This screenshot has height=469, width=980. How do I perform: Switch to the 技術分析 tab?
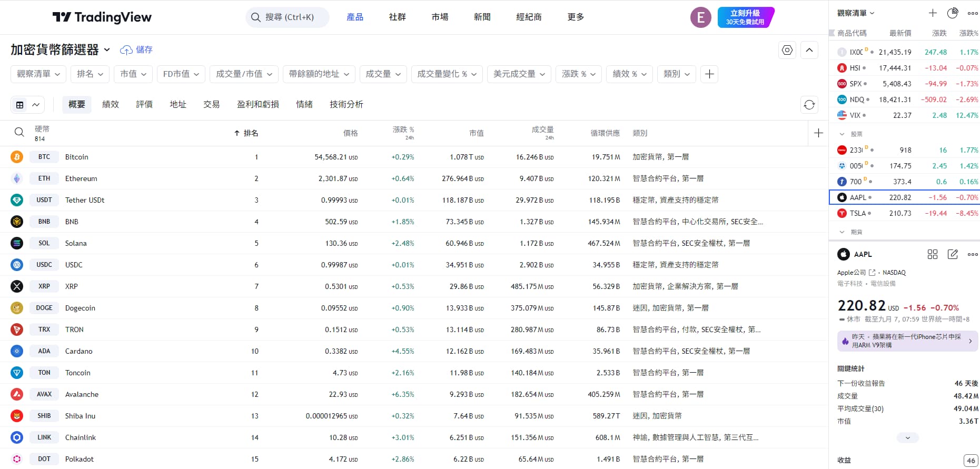coord(347,105)
